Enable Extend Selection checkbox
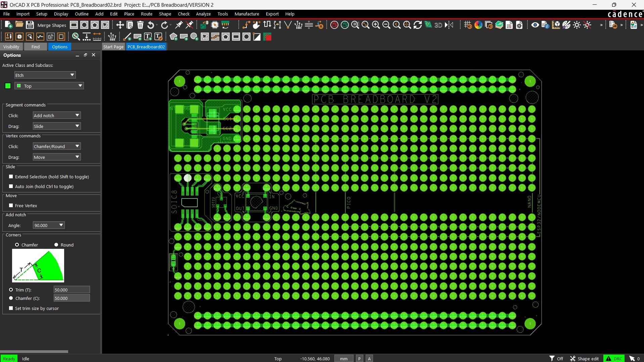This screenshot has height=362, width=644. 11,177
